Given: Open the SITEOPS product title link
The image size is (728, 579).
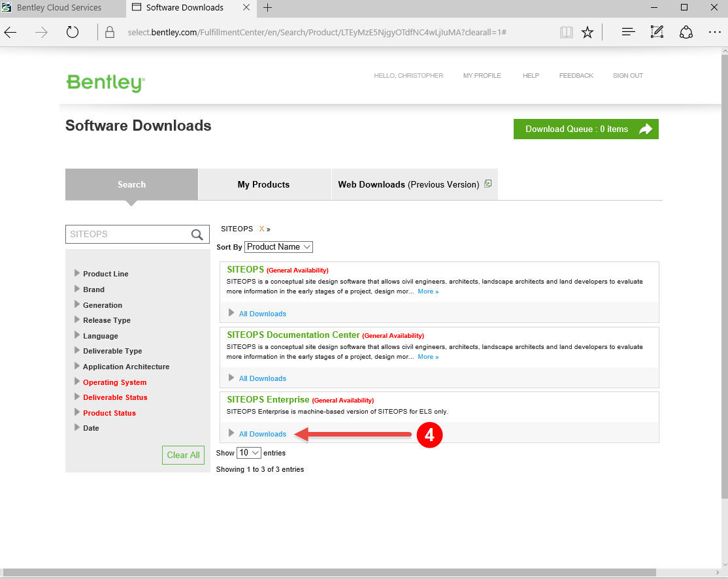Looking at the screenshot, I should (x=245, y=269).
